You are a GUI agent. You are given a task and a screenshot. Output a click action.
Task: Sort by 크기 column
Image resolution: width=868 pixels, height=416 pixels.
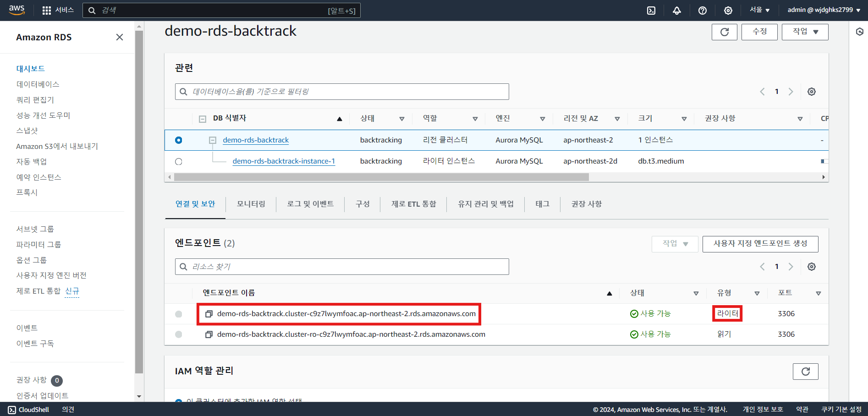click(x=684, y=119)
